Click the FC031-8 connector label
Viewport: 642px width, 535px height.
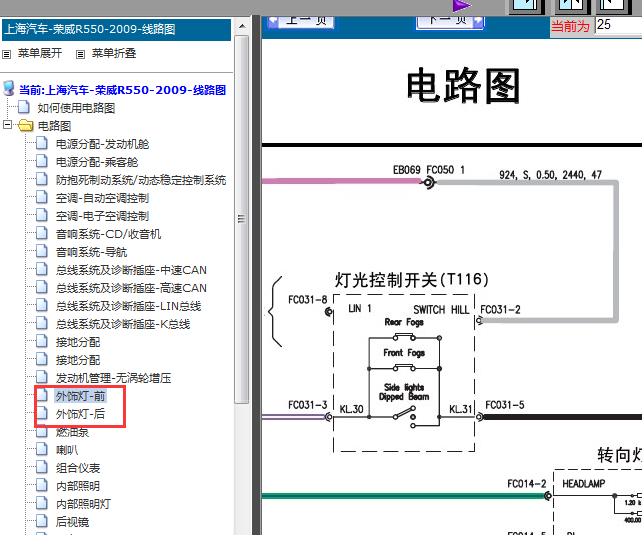coord(307,300)
